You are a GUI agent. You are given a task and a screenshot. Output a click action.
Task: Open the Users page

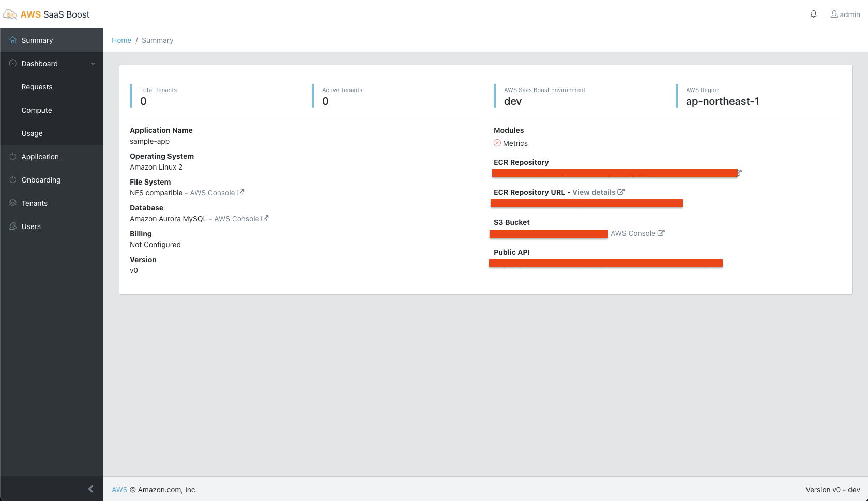point(52,226)
